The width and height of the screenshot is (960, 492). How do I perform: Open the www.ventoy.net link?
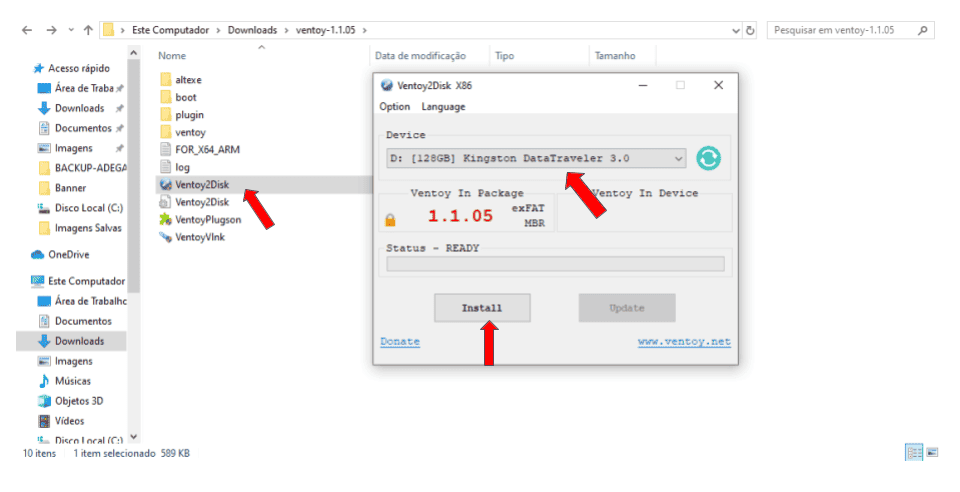684,341
